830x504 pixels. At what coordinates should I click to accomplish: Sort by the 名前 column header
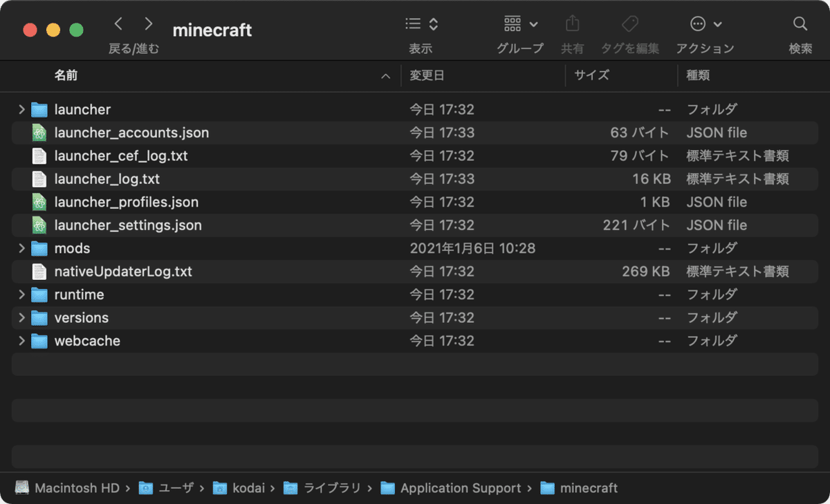66,75
